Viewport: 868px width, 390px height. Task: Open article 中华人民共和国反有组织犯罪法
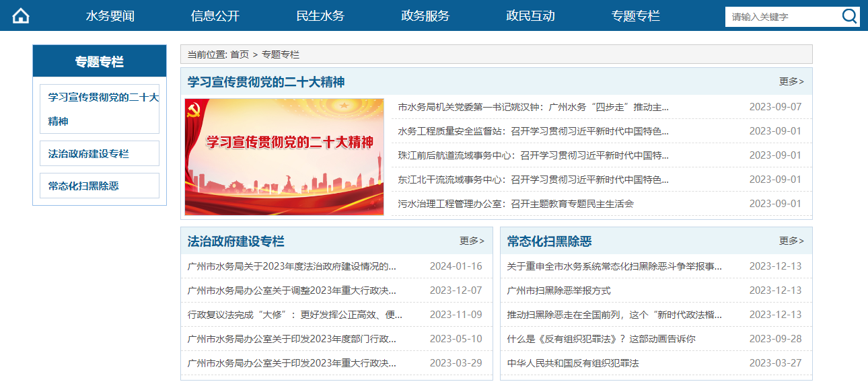point(573,363)
